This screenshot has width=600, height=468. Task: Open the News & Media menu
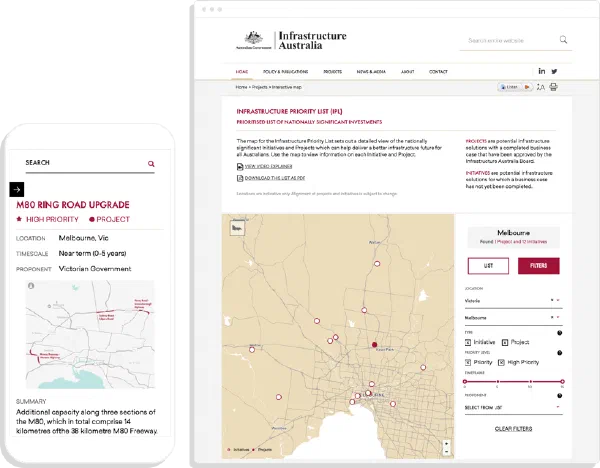371,72
